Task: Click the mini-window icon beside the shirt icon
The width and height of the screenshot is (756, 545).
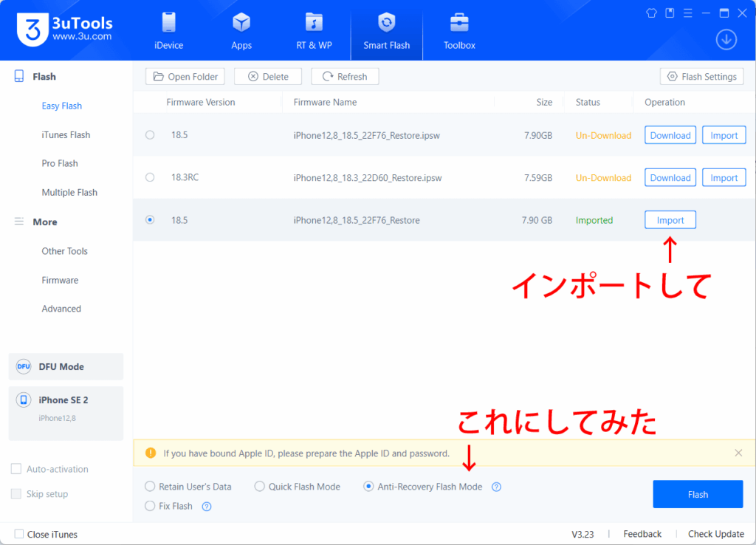Action: click(x=670, y=13)
